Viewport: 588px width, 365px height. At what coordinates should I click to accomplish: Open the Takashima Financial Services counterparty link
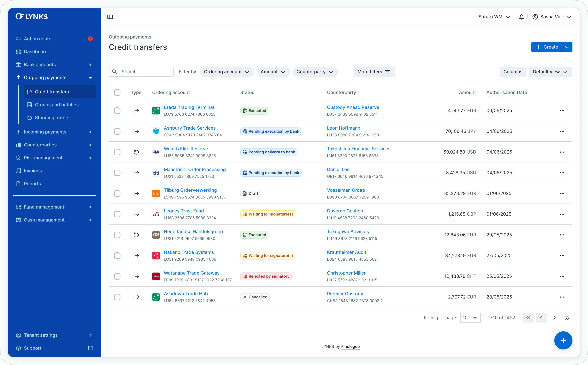358,149
